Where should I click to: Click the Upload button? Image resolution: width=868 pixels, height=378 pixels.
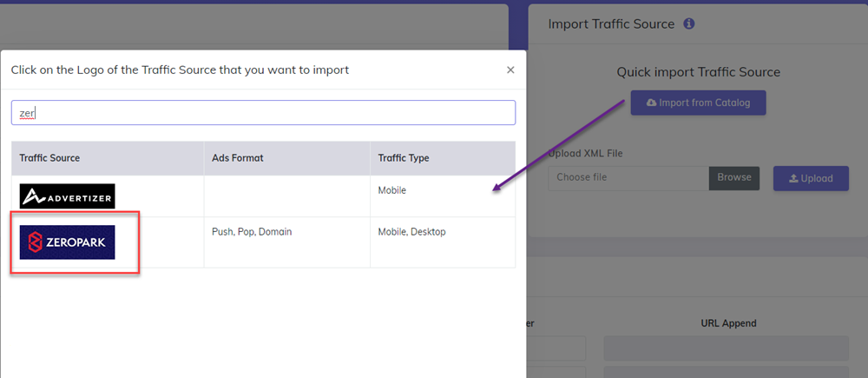[811, 178]
